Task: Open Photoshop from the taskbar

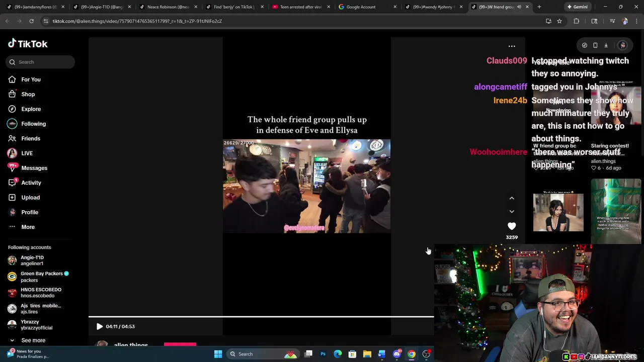Action: [x=323, y=354]
